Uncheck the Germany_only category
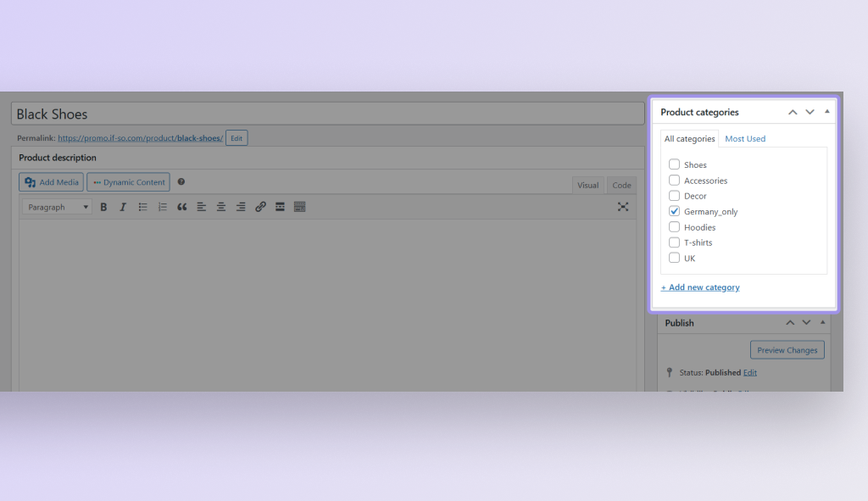This screenshot has width=868, height=501. click(x=675, y=211)
